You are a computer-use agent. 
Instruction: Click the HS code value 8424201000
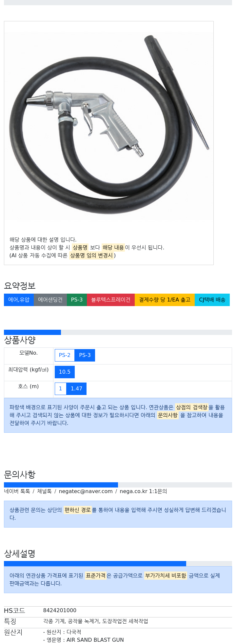coord(60,611)
